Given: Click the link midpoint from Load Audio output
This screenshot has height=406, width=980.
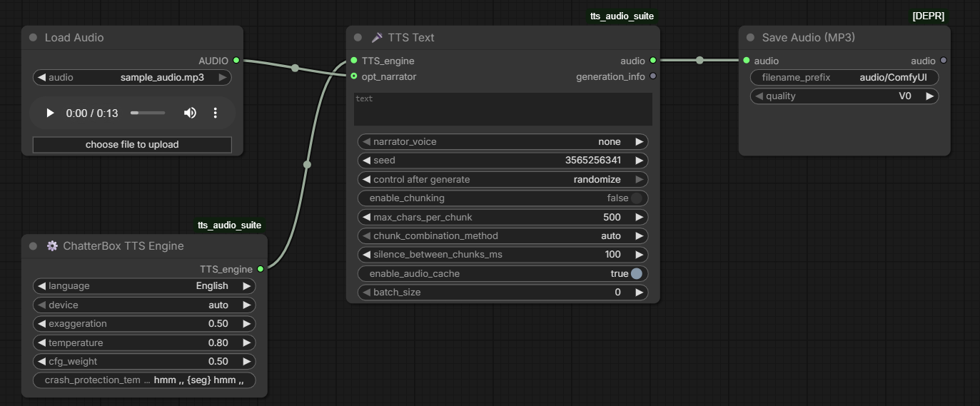Looking at the screenshot, I should [x=295, y=68].
